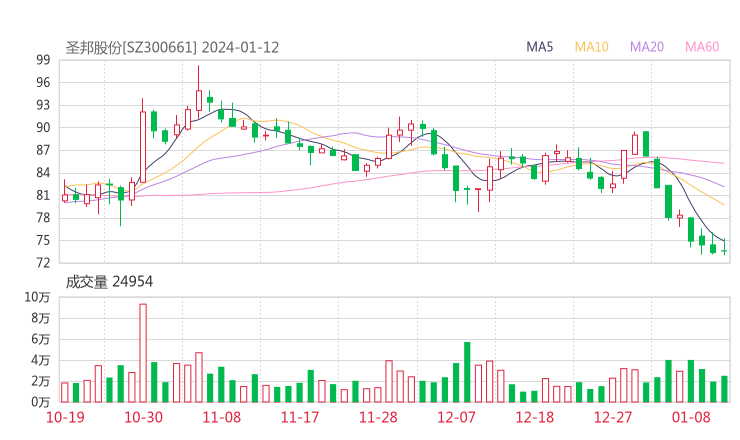Click the 72 price axis label
This screenshot has width=740, height=440.
tap(43, 262)
